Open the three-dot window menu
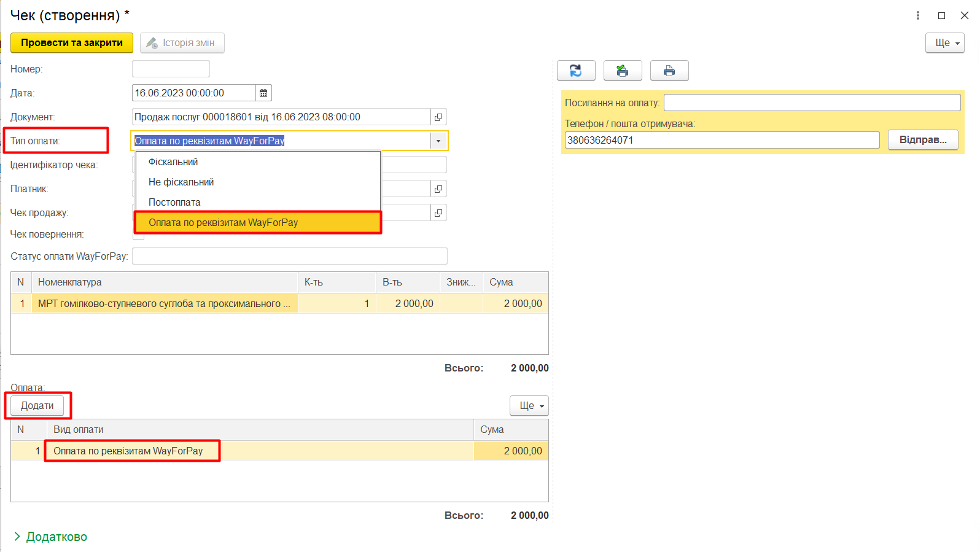The height and width of the screenshot is (552, 980). point(917,15)
